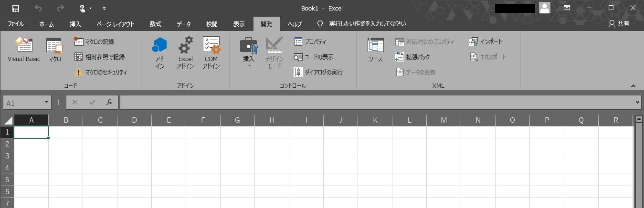Open the Excel アドイン dialog

coord(185,53)
